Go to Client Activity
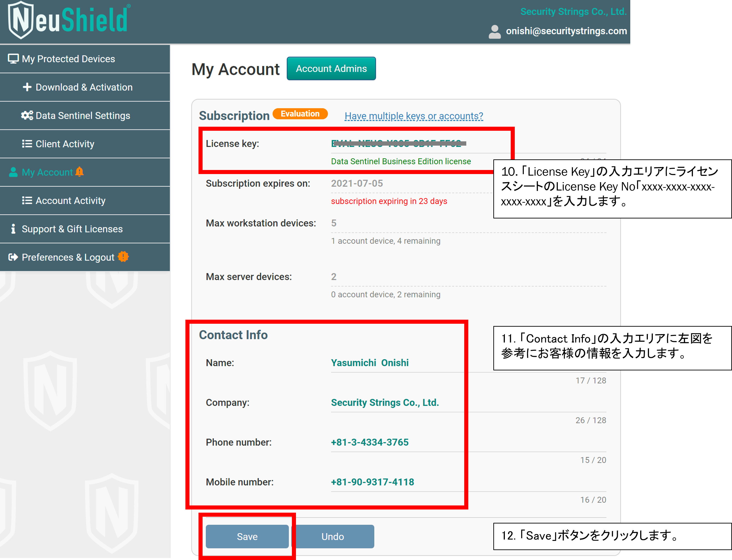The image size is (732, 560). 85,144
